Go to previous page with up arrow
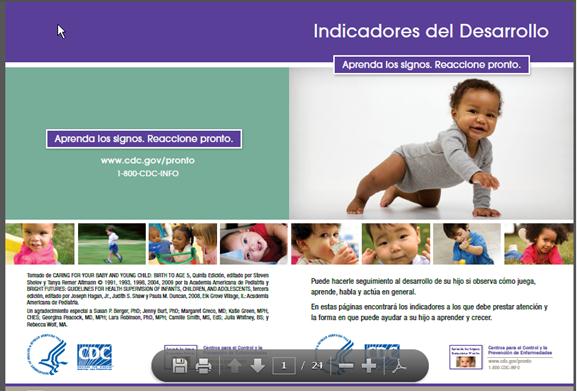 point(234,365)
